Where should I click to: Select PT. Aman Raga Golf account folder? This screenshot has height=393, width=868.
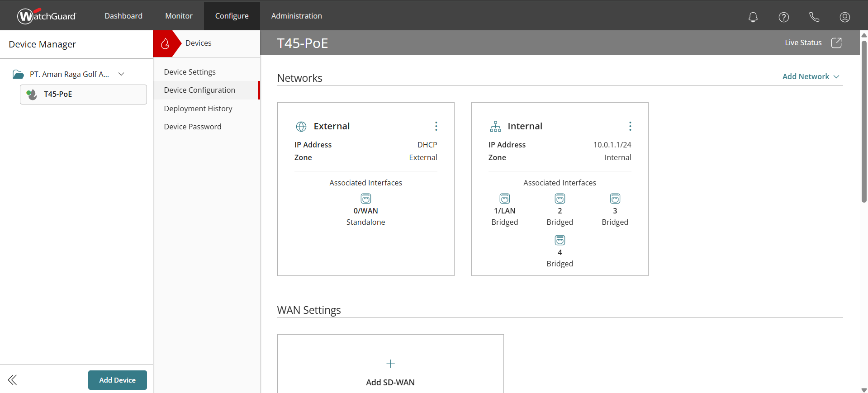69,74
